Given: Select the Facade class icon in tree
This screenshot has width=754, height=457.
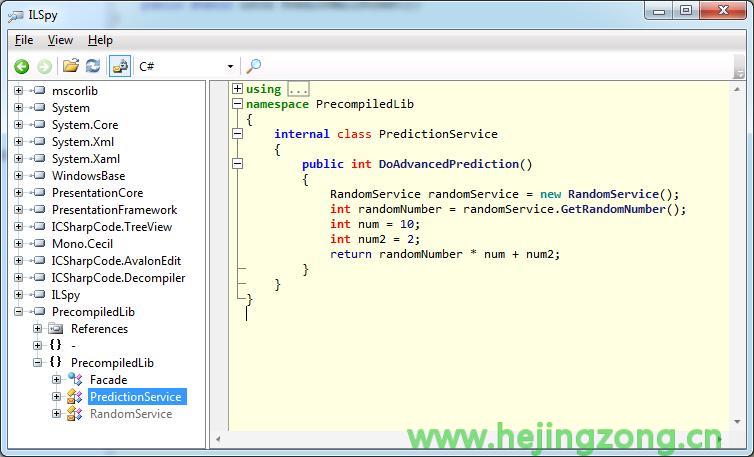Looking at the screenshot, I should [75, 380].
